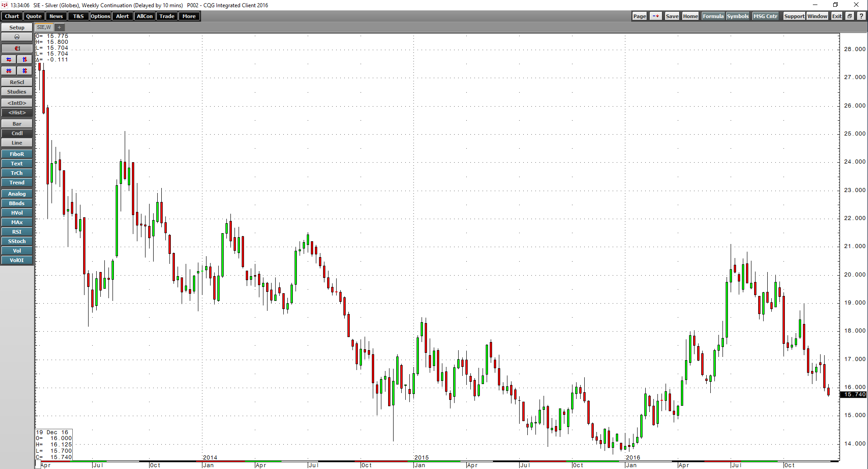Click the 2014 year marker on time axis

210,458
